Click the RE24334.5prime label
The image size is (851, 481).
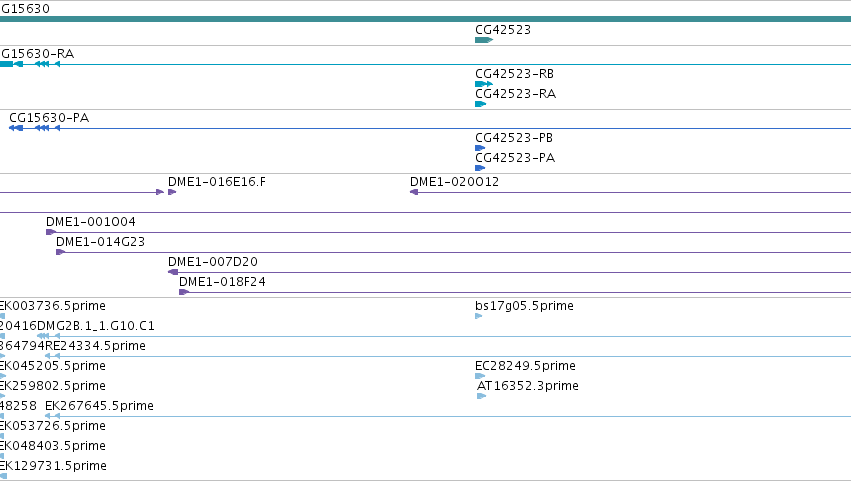click(96, 346)
